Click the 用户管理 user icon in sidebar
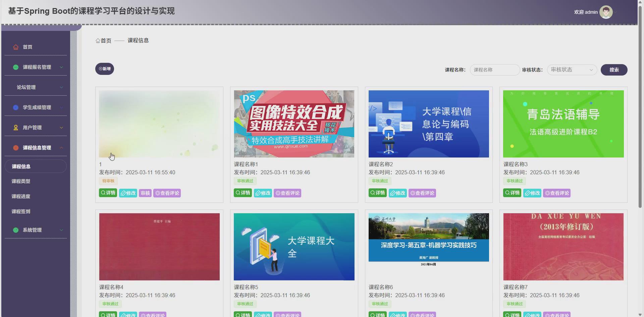The width and height of the screenshot is (644, 317). (x=15, y=128)
